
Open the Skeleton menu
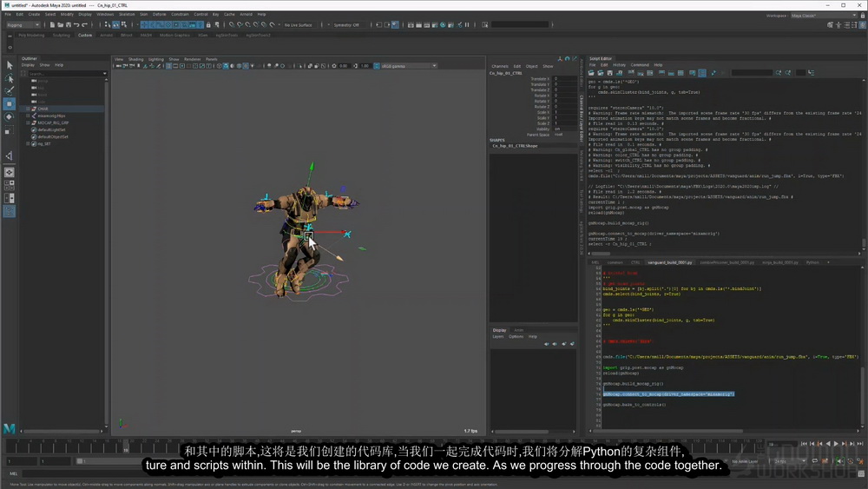pyautogui.click(x=126, y=15)
